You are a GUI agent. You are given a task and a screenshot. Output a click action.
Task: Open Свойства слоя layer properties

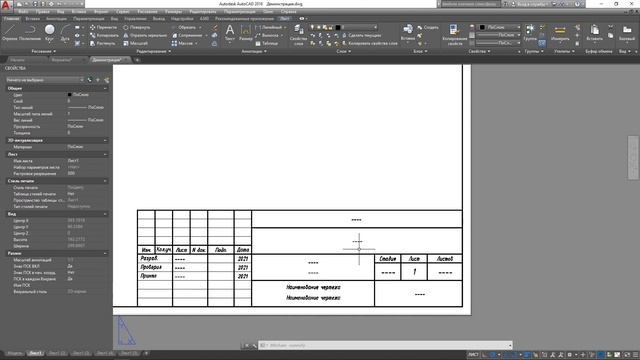click(298, 34)
